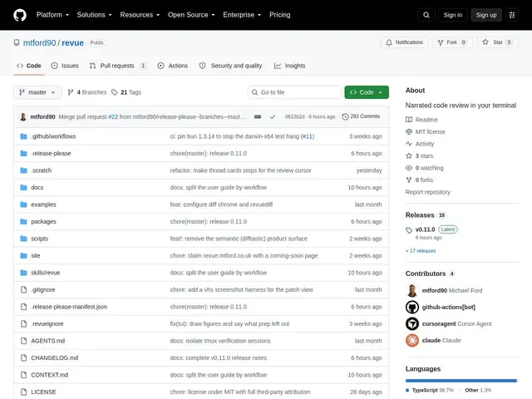This screenshot has width=532, height=399.
Task: Click the github-actions[bot] avatar
Action: 412,307
